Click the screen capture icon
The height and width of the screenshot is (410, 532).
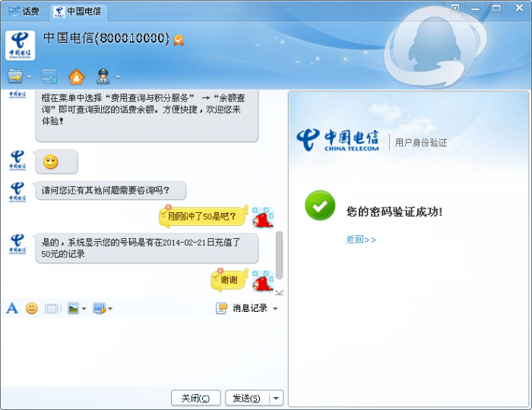coord(100,308)
